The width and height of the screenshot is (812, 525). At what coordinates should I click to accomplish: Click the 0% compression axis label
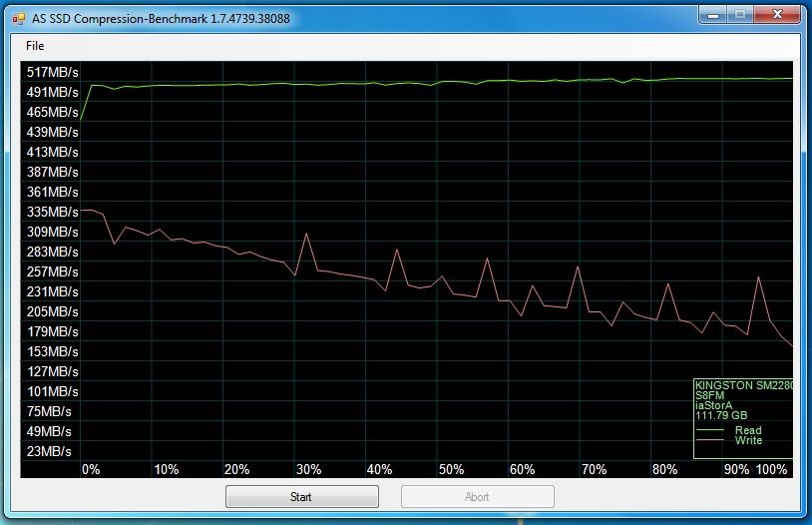(x=91, y=469)
